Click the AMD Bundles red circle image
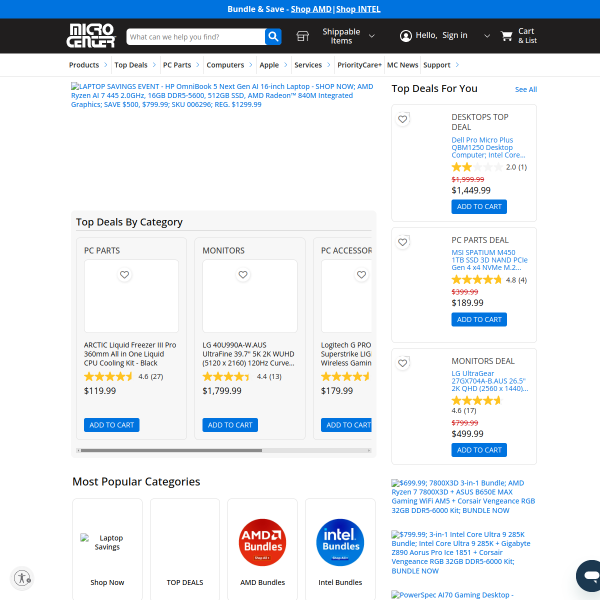 (x=262, y=542)
